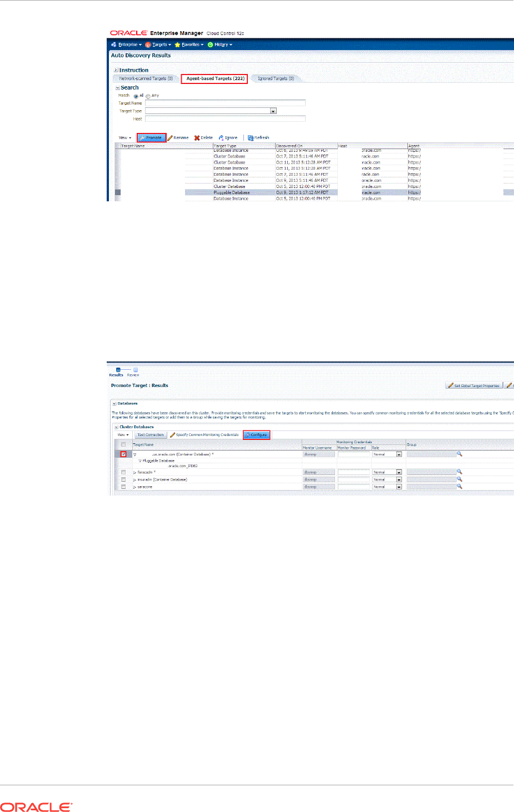Screen dimensions: 514x812
Task: Click the Configure button
Action: pos(257,435)
